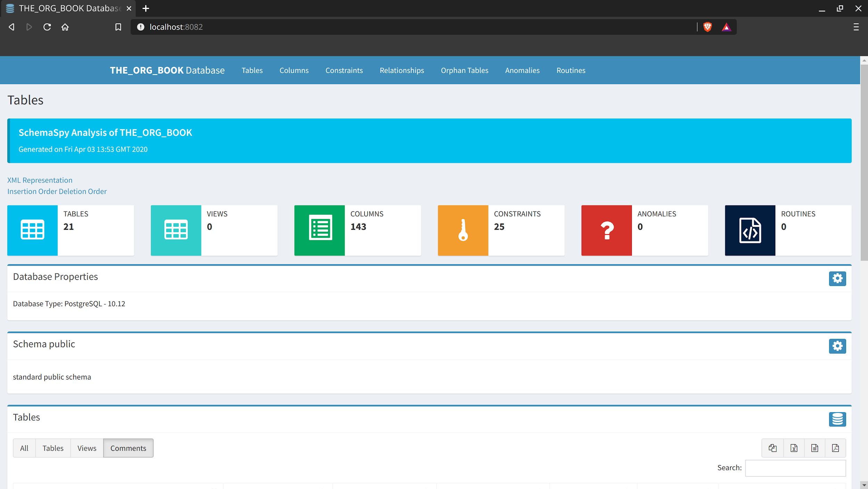
Task: Click the teal Views grid icon tile
Action: tap(176, 230)
